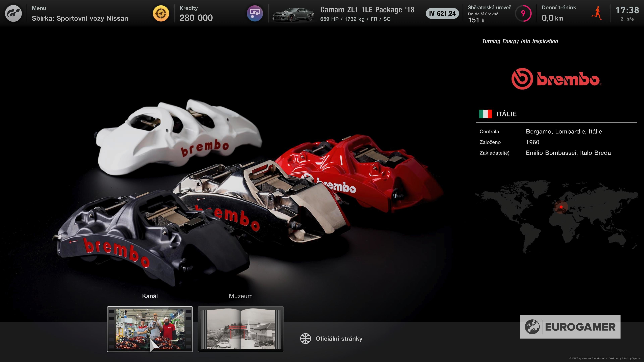Click the Kredity 280 000 value
Image resolution: width=644 pixels, height=362 pixels.
pyautogui.click(x=196, y=18)
